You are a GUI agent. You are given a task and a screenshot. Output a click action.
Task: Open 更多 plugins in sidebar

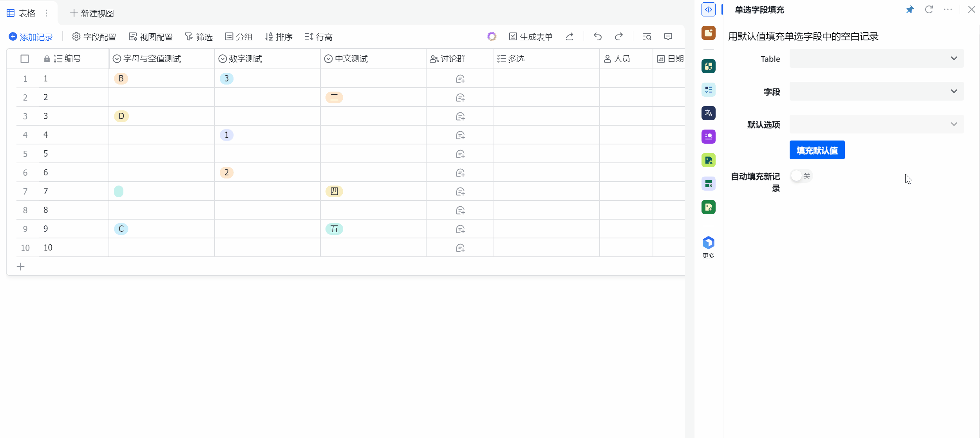(x=708, y=247)
